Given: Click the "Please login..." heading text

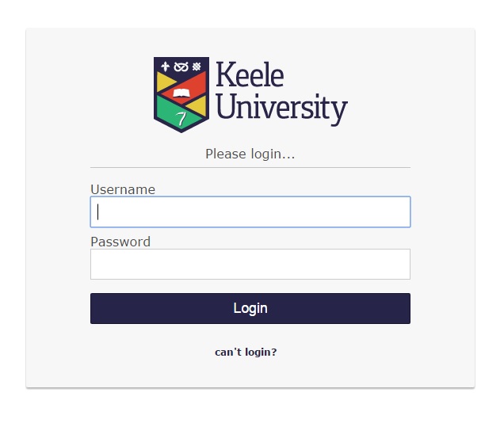Looking at the screenshot, I should pyautogui.click(x=250, y=154).
